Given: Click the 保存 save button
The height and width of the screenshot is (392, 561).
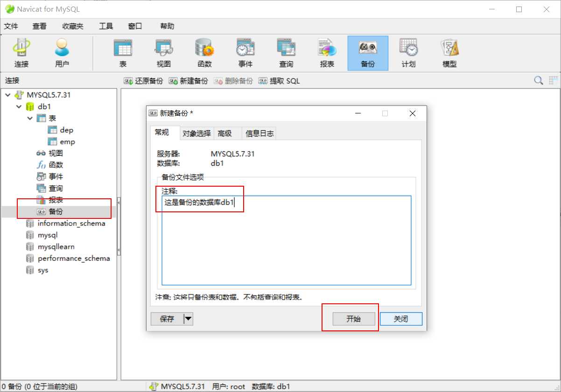Looking at the screenshot, I should (167, 319).
